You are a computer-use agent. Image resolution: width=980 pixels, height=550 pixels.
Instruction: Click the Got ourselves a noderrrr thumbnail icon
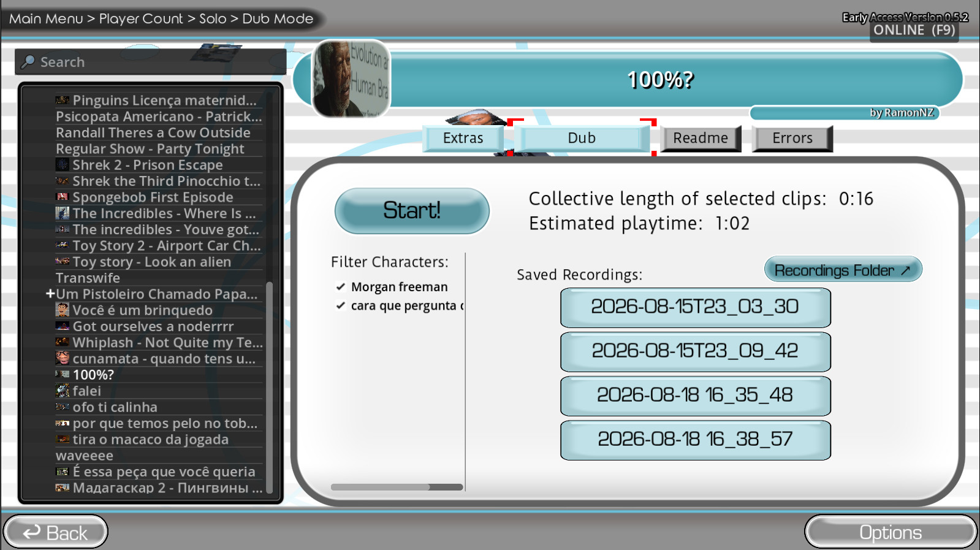pyautogui.click(x=62, y=326)
